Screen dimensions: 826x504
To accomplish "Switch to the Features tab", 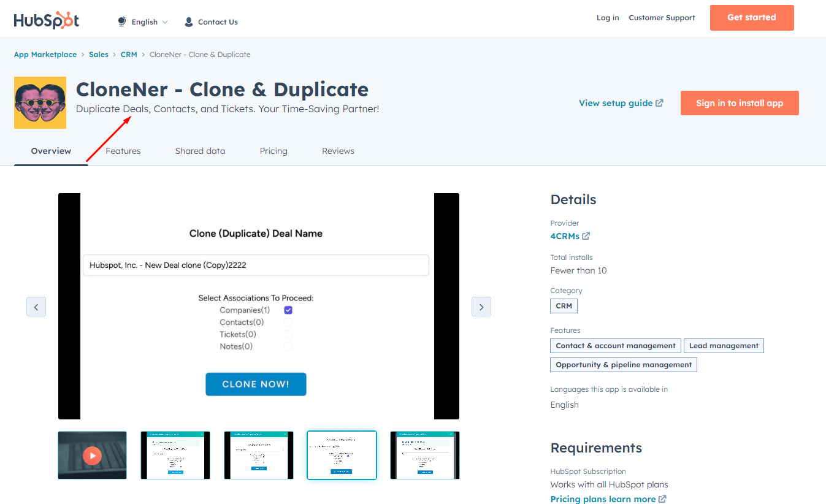I will [x=123, y=151].
